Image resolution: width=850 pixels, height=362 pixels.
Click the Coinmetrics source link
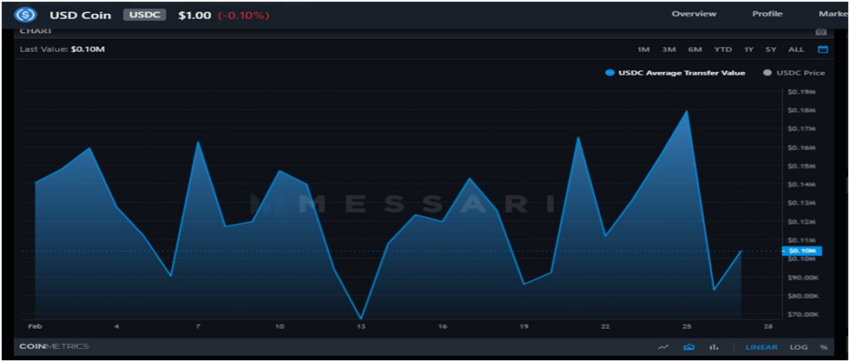pyautogui.click(x=54, y=346)
